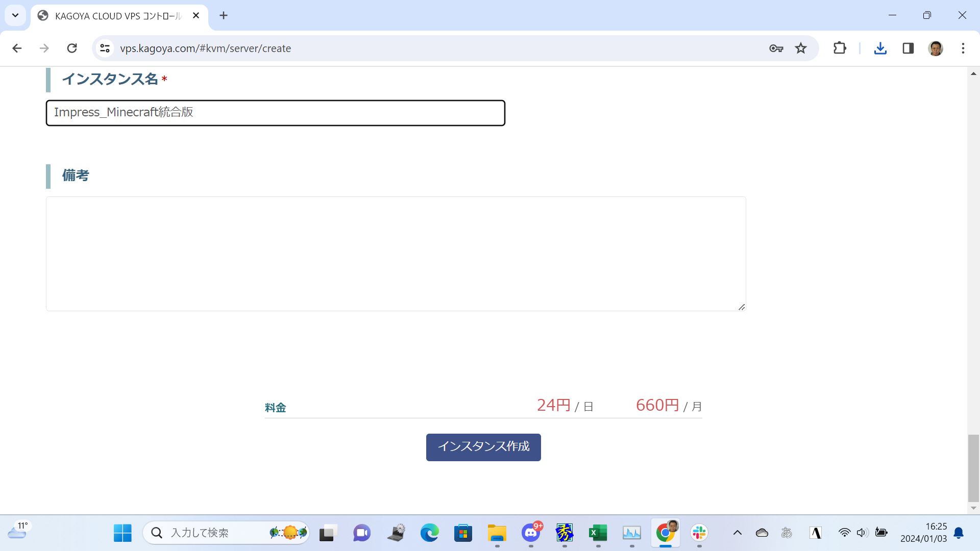This screenshot has height=551, width=980.
Task: Open the Chrome extensions puzzle icon
Action: pos(840,48)
